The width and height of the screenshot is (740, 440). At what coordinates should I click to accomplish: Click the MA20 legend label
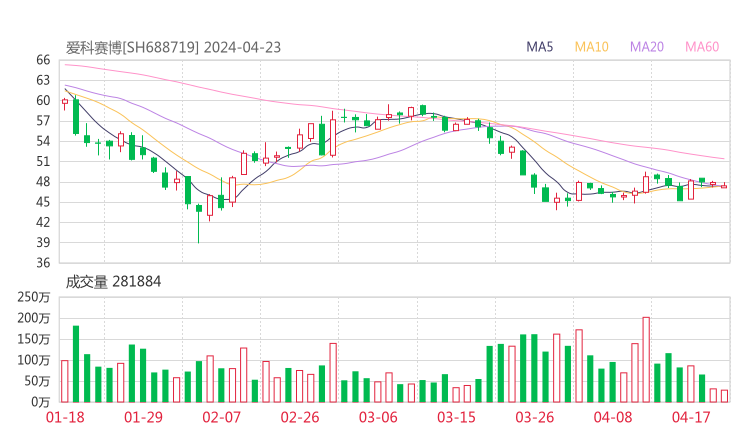647,47
